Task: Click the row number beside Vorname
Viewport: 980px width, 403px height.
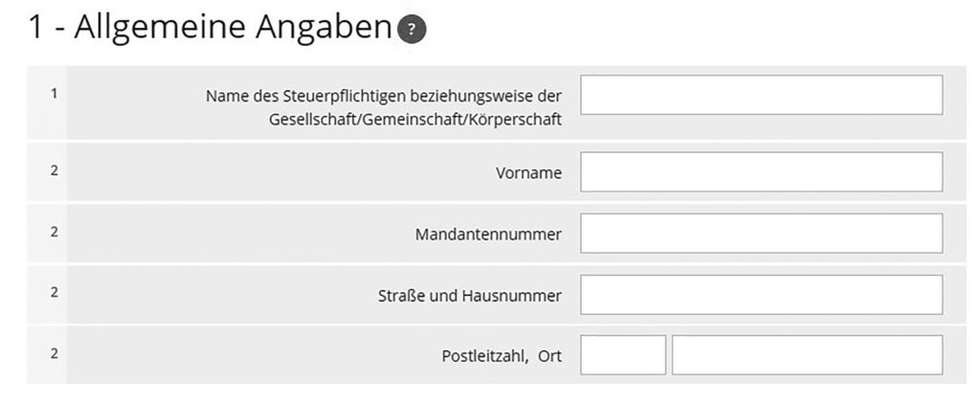Action: [x=55, y=170]
